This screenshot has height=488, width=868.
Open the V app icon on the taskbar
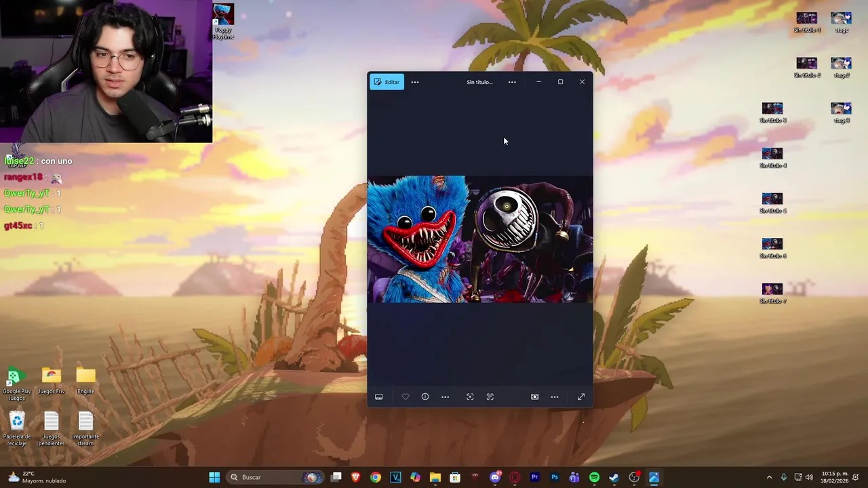pos(395,477)
